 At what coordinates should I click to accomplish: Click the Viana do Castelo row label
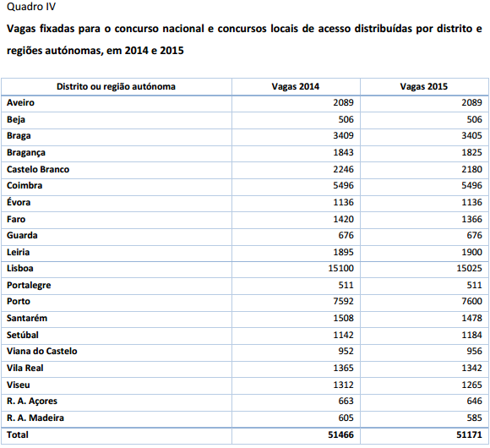42,351
